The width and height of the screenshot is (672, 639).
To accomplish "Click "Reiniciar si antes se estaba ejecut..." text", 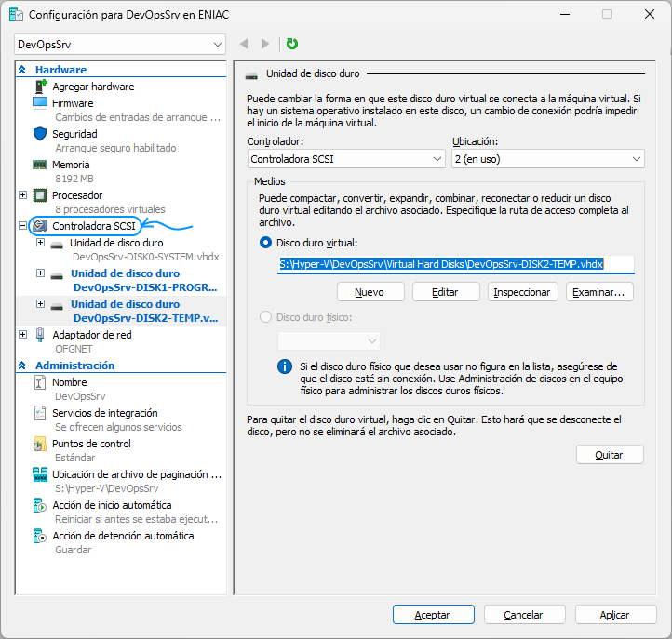I will (x=136, y=519).
